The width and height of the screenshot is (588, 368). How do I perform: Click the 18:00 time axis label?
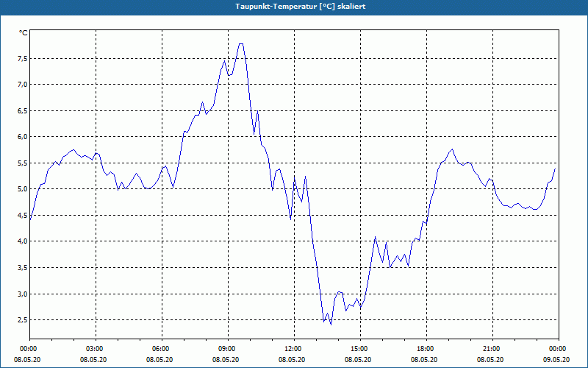point(427,349)
